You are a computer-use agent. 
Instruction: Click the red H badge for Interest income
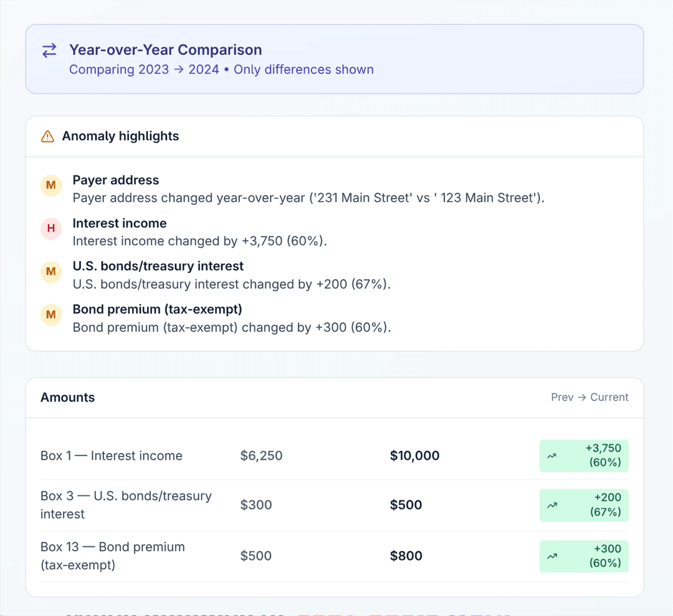point(51,229)
